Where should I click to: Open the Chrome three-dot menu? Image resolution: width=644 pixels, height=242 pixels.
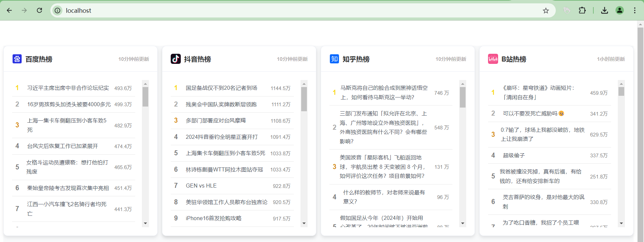point(635,10)
